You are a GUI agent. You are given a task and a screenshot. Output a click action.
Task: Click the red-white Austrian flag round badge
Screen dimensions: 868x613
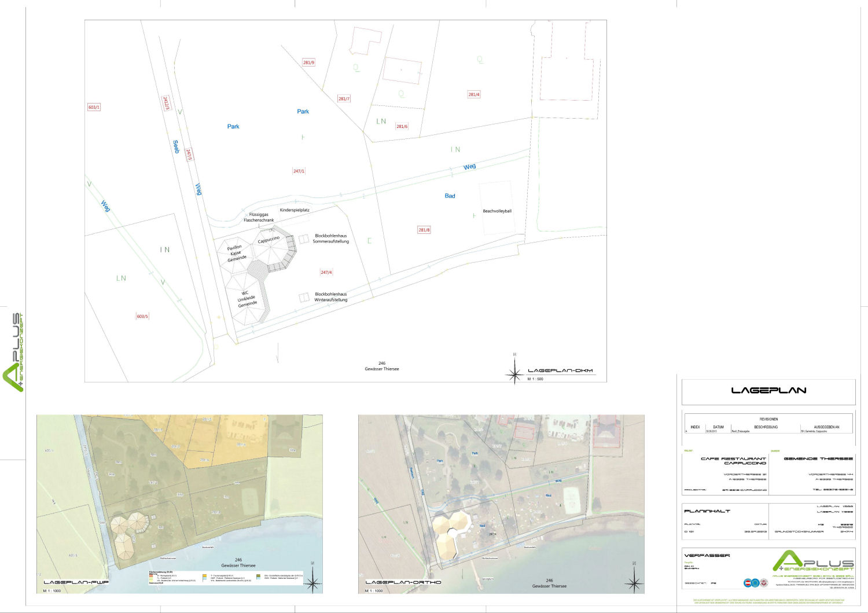point(747,583)
